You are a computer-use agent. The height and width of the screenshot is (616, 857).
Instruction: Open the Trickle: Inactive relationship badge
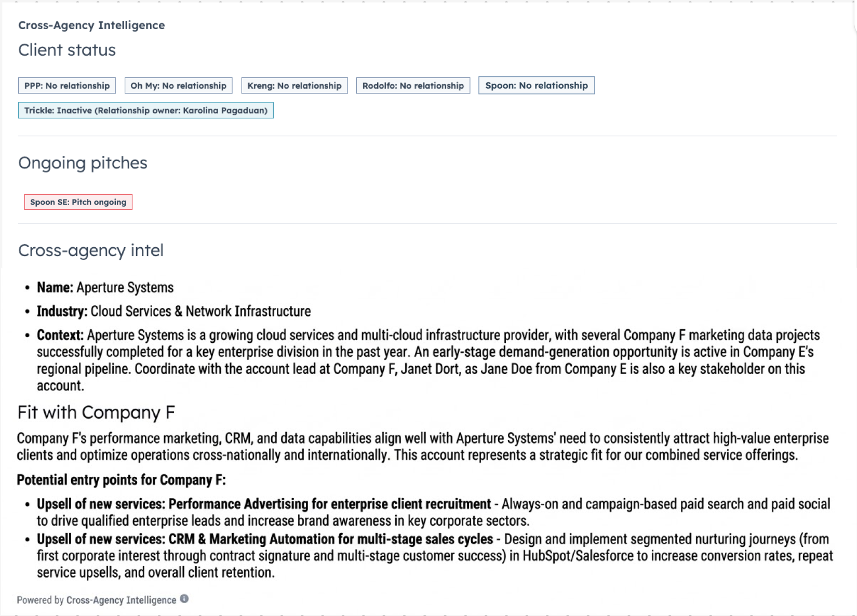[146, 110]
